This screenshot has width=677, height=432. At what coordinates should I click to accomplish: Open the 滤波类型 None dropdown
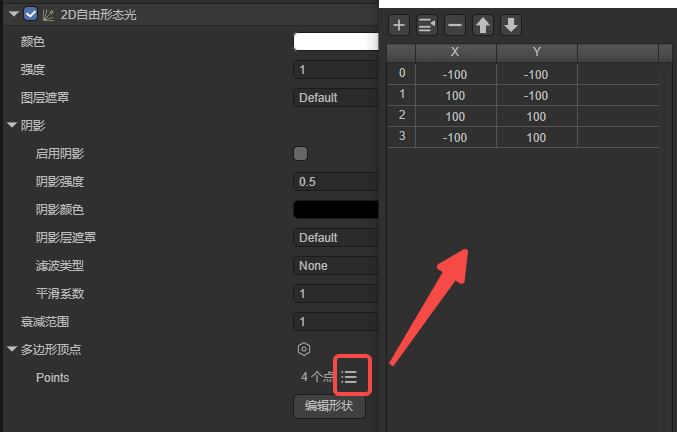(x=335, y=266)
